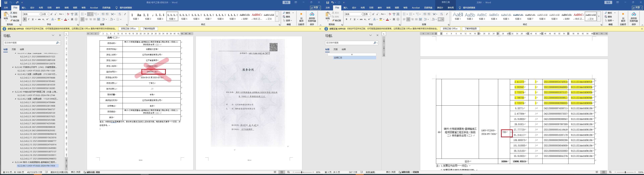Screen dimensions: 644x175
Task: Justify text in right Word window
Action: coord(416,19)
